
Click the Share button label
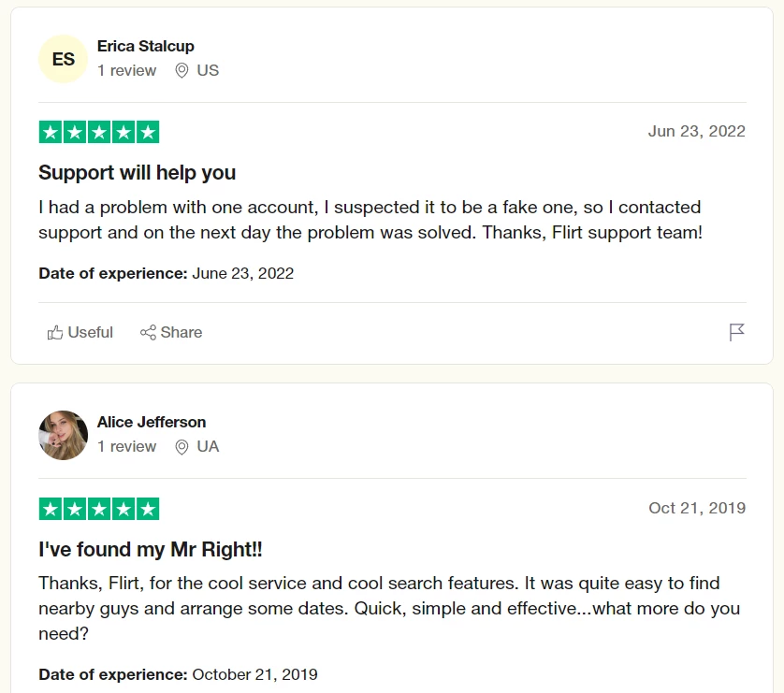(x=181, y=333)
